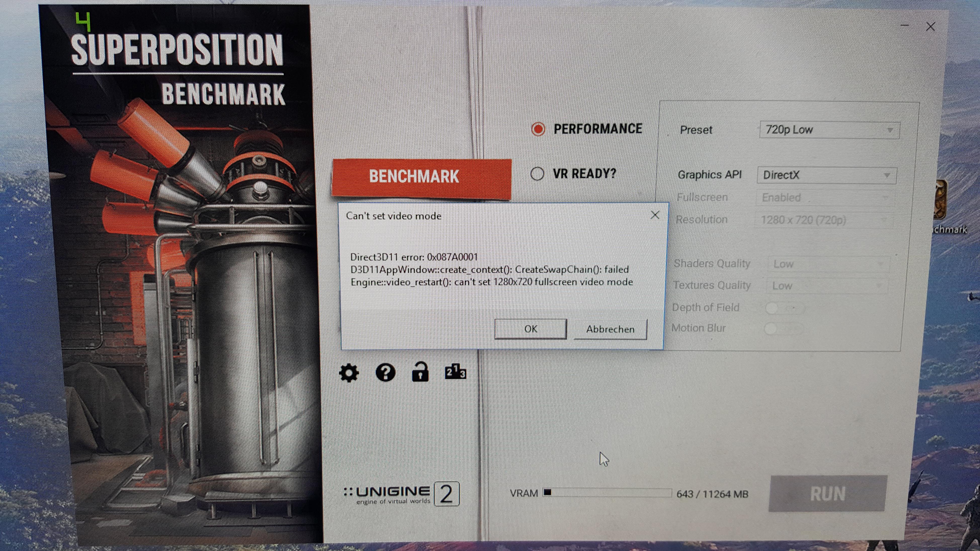Open the settings gear icon

pyautogui.click(x=349, y=372)
